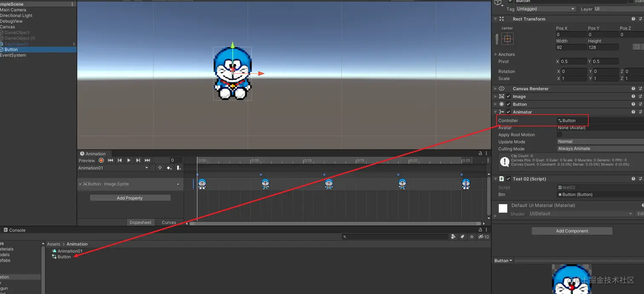644x294 pixels.
Task: Toggle the Image component enabled checkbox
Action: (x=508, y=96)
